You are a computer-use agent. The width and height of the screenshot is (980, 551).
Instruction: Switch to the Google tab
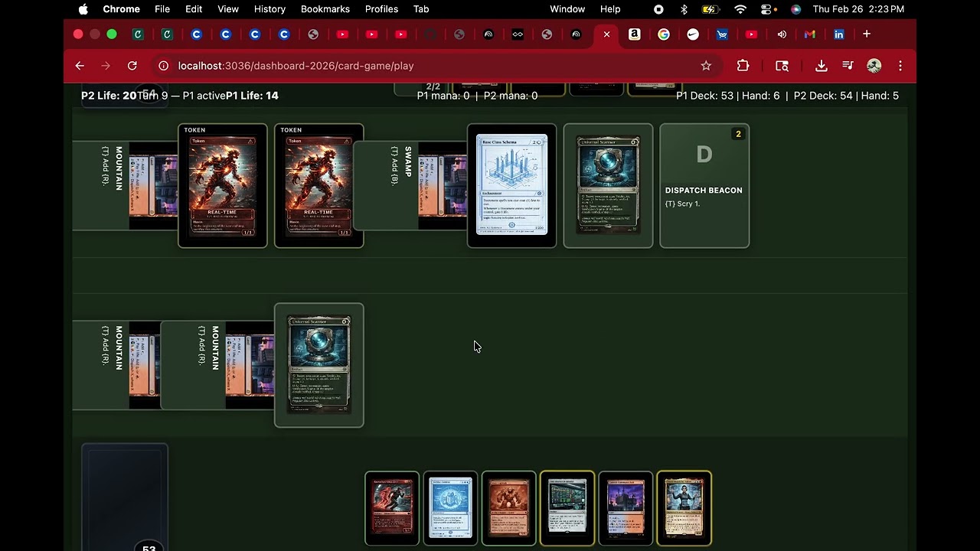tap(664, 34)
